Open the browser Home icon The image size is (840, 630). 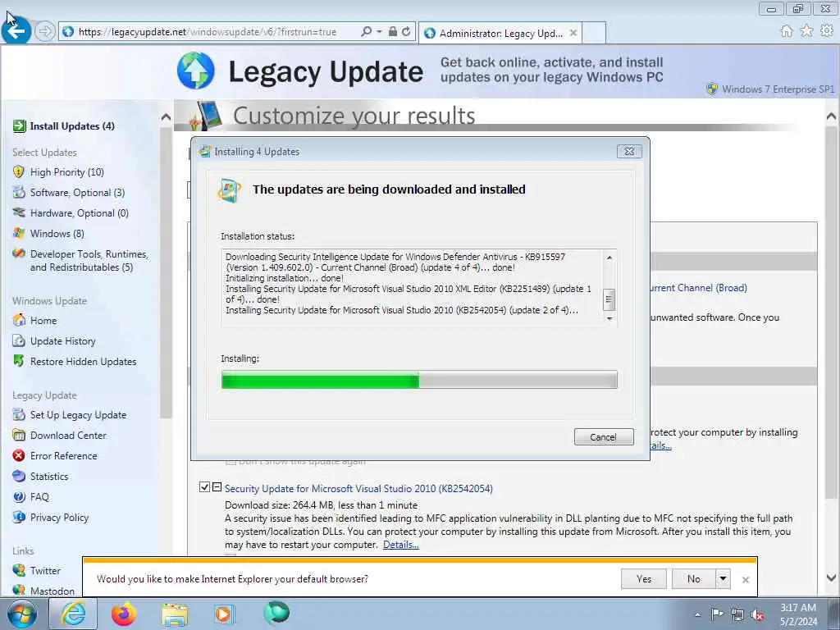tap(787, 31)
